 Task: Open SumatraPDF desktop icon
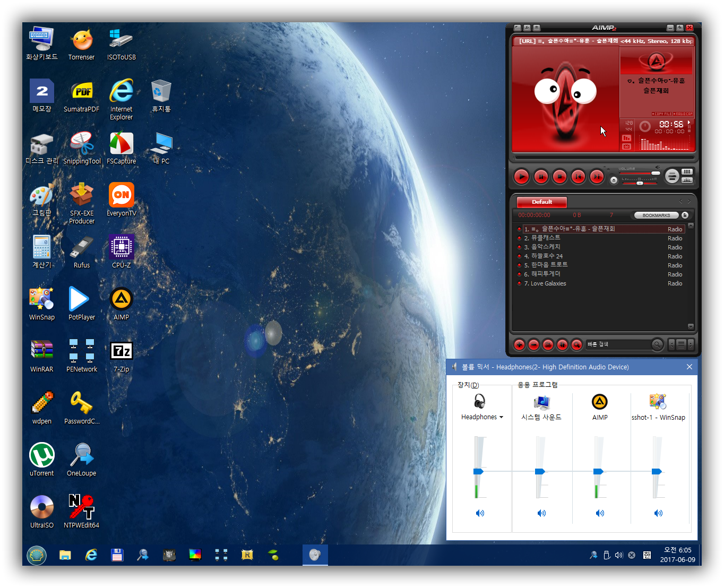tap(81, 96)
